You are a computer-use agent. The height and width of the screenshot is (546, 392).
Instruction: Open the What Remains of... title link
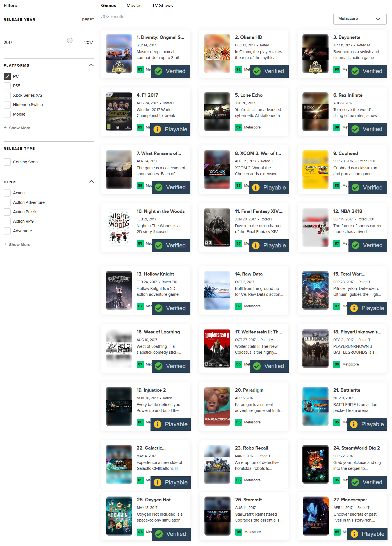tap(159, 154)
